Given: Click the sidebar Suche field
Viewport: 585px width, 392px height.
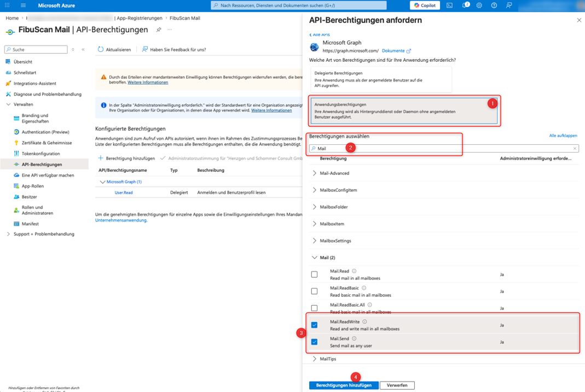Looking at the screenshot, I should click(x=36, y=49).
